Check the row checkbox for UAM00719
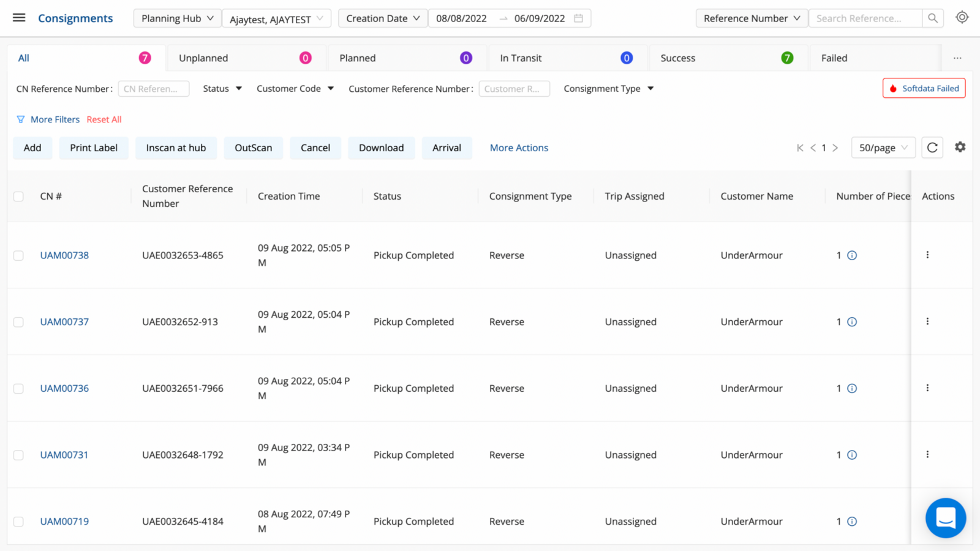Screen dimensions: 980x551 18,522
